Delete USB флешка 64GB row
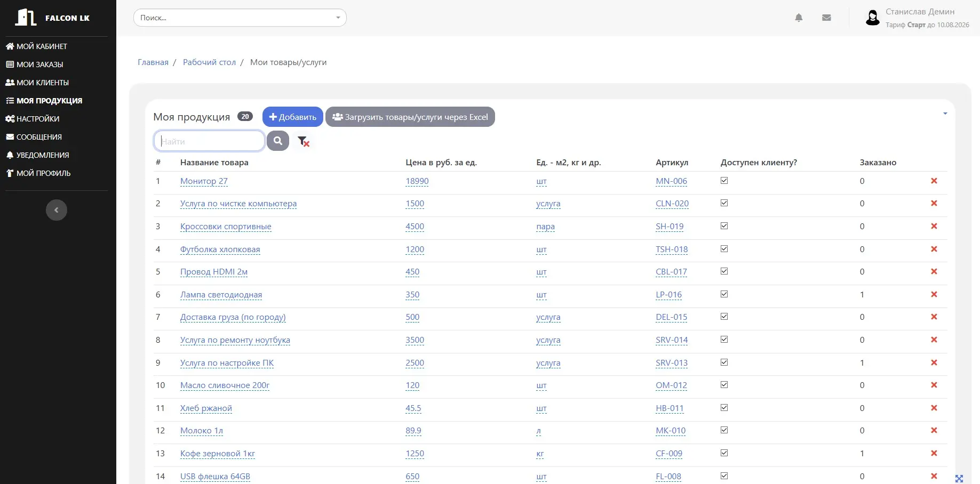The image size is (980, 484). click(x=934, y=476)
